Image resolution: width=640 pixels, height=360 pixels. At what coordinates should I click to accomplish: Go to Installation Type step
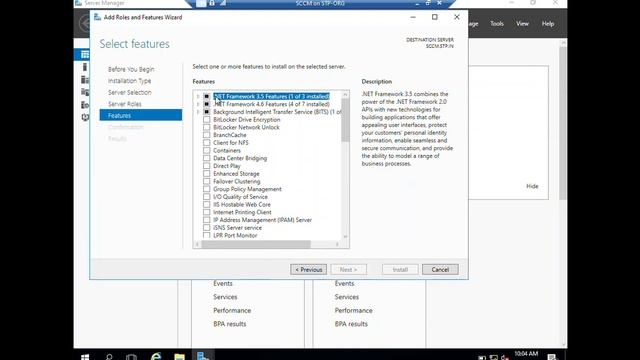click(x=129, y=81)
